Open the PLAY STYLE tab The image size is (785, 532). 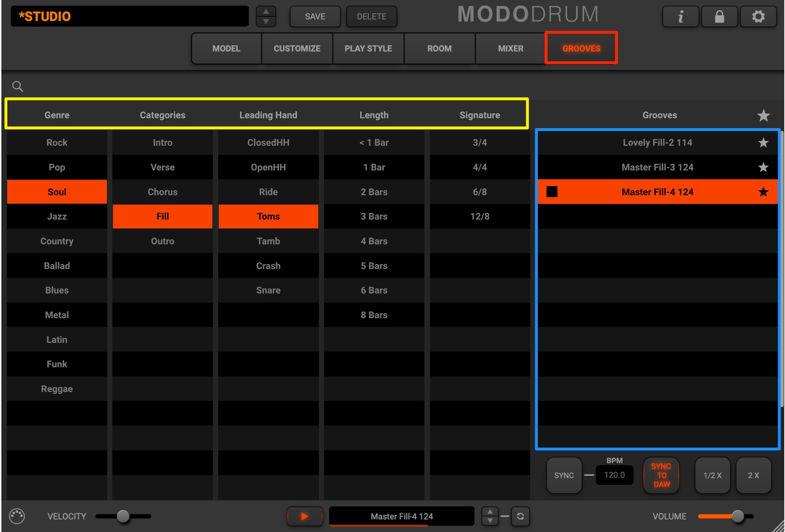coord(368,48)
